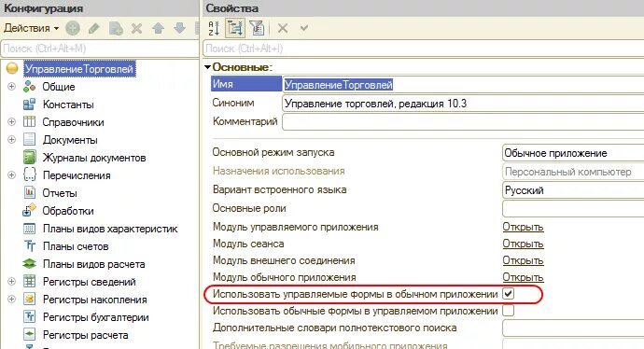Click the configuration search field
The image size is (644, 349).
tap(100, 49)
